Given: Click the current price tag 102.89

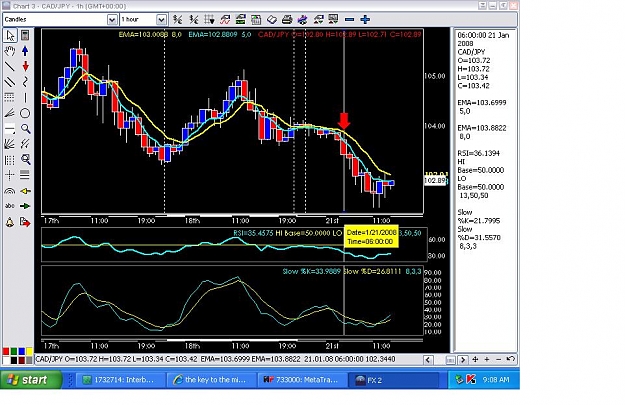Looking at the screenshot, I should (x=434, y=181).
